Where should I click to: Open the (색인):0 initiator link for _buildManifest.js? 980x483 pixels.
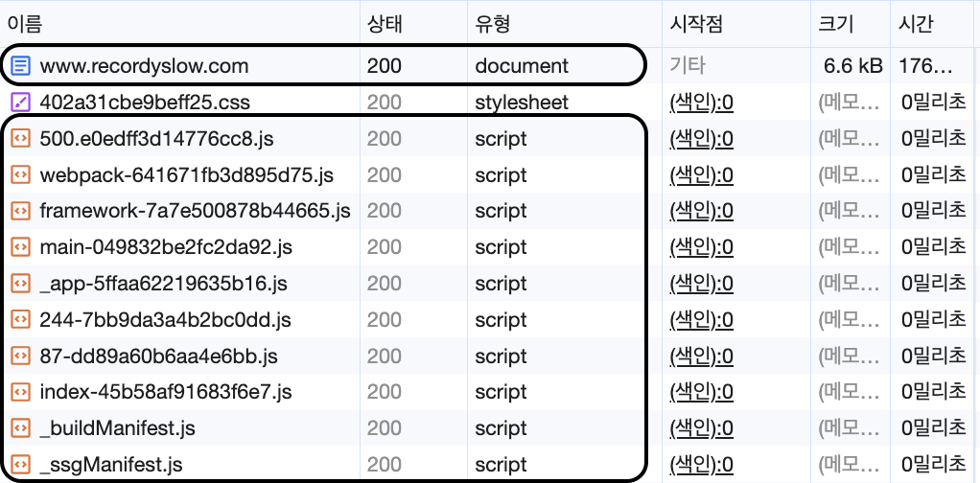pyautogui.click(x=701, y=428)
